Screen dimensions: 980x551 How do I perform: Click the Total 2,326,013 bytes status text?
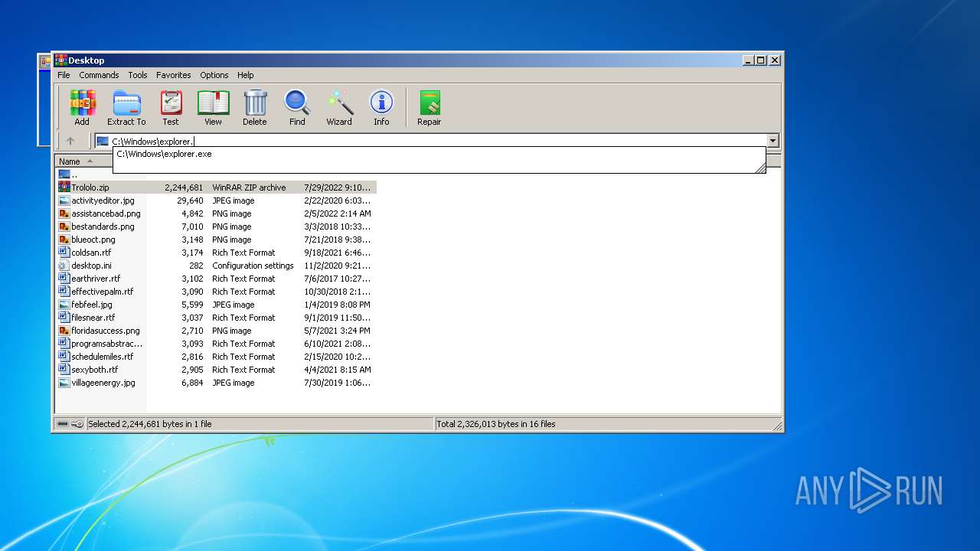[496, 424]
